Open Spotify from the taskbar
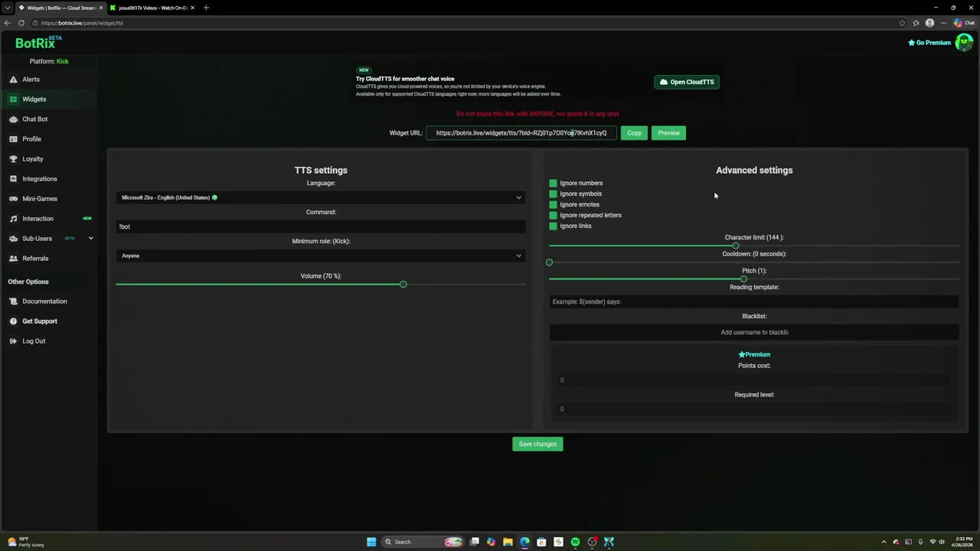The width and height of the screenshot is (980, 551). pos(575,542)
